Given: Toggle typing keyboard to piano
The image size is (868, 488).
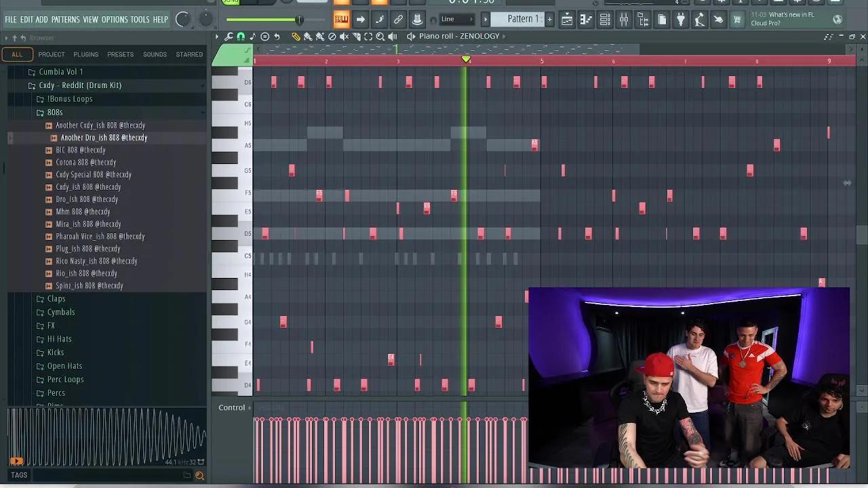Looking at the screenshot, I should point(342,19).
